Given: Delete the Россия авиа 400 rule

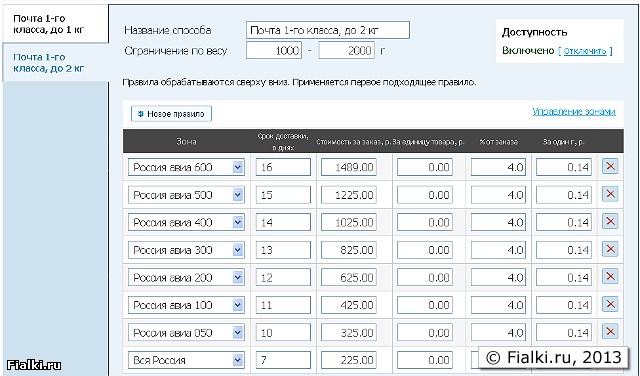Looking at the screenshot, I should point(610,222).
